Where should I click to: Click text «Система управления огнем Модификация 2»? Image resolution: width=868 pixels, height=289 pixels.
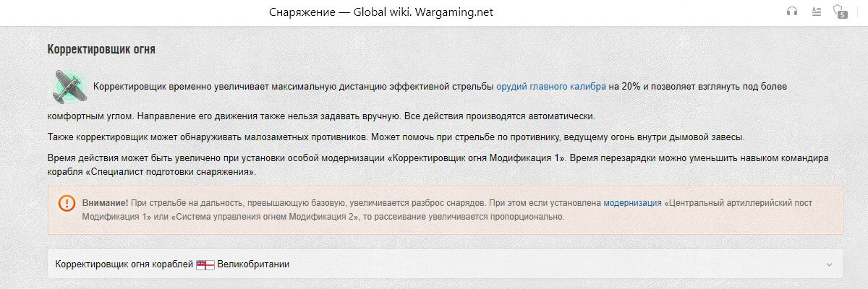pos(266,217)
